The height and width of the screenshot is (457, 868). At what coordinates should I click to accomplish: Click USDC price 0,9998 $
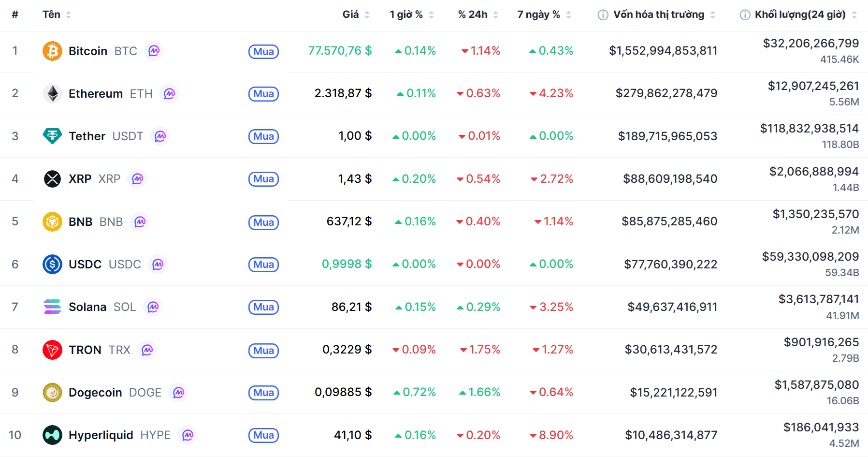(x=347, y=264)
